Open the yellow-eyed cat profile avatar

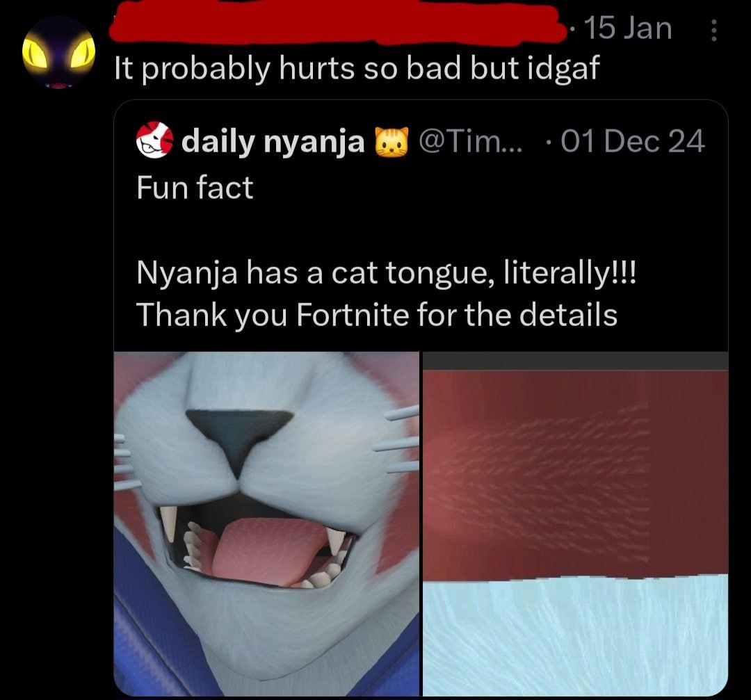click(x=59, y=53)
